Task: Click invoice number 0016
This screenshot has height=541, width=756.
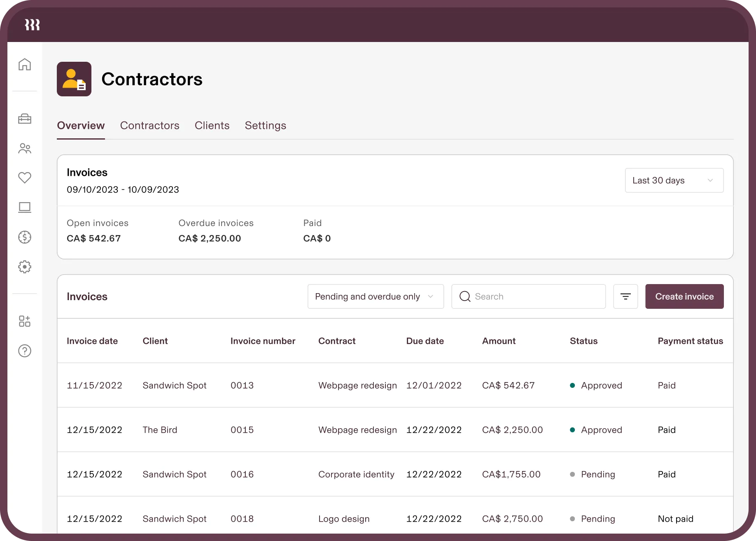Action: [242, 474]
